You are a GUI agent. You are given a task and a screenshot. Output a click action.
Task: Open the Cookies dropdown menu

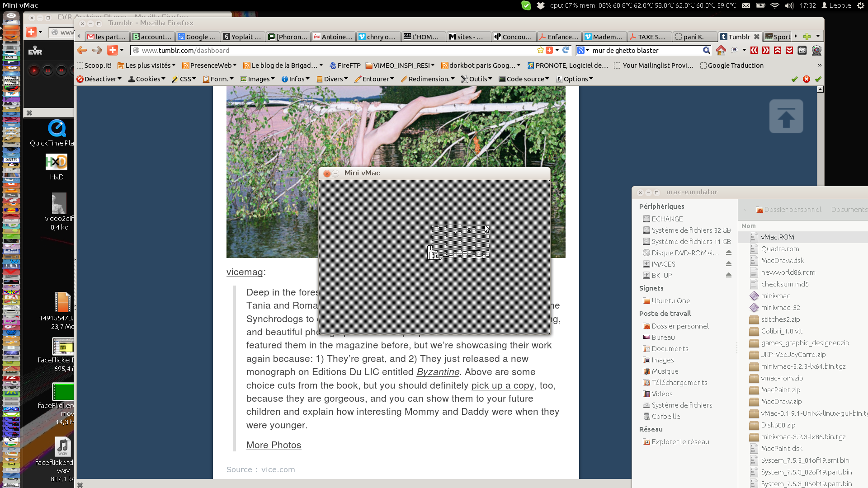(x=147, y=79)
